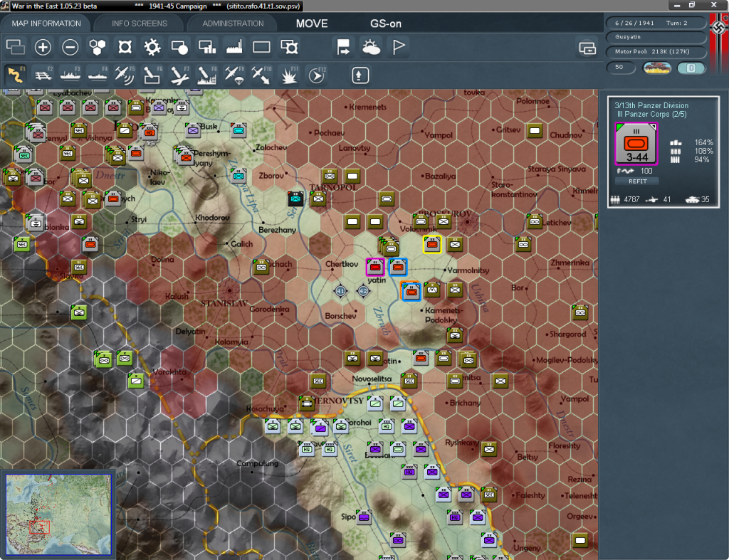Screen dimensions: 729x560
Task: Select the F11 explosion icon
Action: [x=289, y=75]
